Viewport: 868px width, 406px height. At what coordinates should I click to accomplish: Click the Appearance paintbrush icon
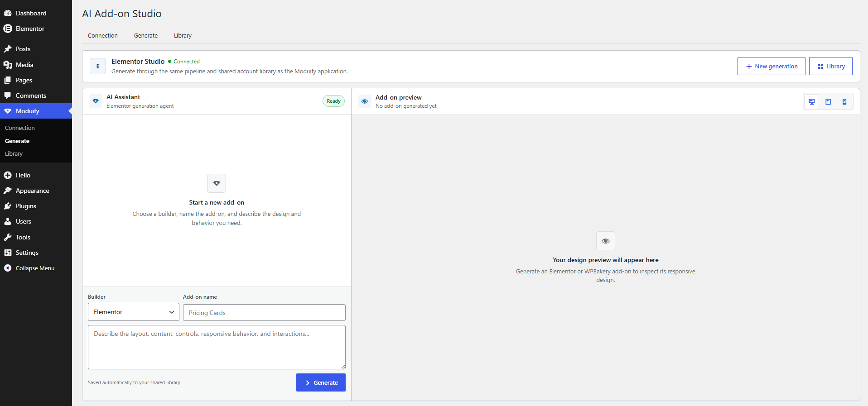tap(8, 191)
